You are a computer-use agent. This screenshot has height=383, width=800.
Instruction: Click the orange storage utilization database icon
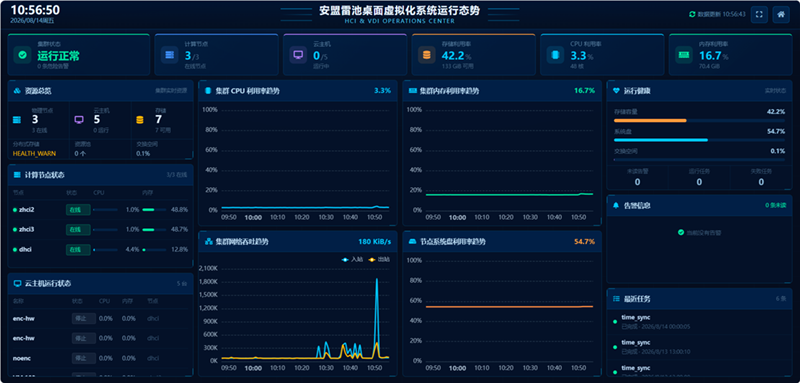(427, 55)
